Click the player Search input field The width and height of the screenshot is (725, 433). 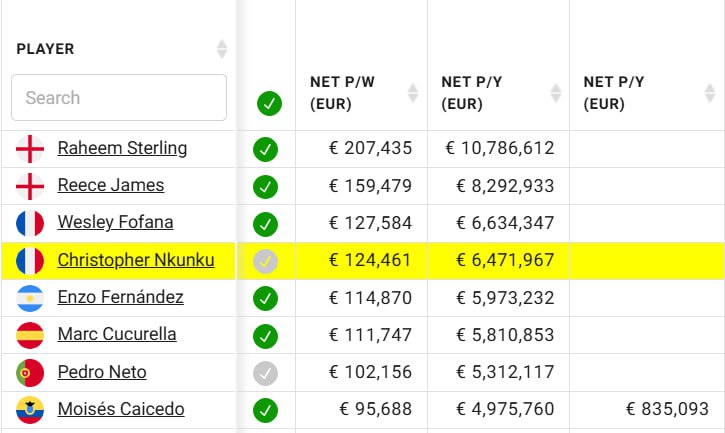coord(118,98)
